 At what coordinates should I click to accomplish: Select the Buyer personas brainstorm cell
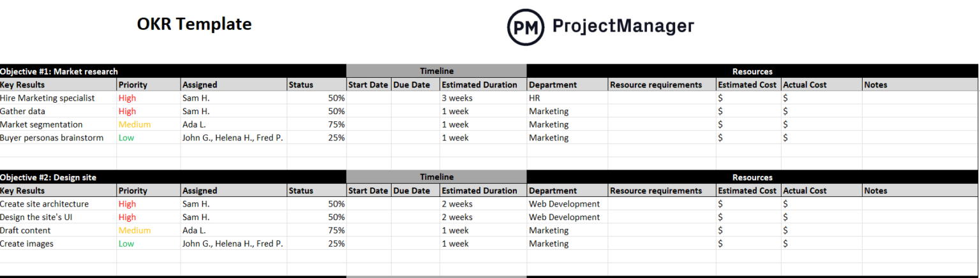pos(52,138)
